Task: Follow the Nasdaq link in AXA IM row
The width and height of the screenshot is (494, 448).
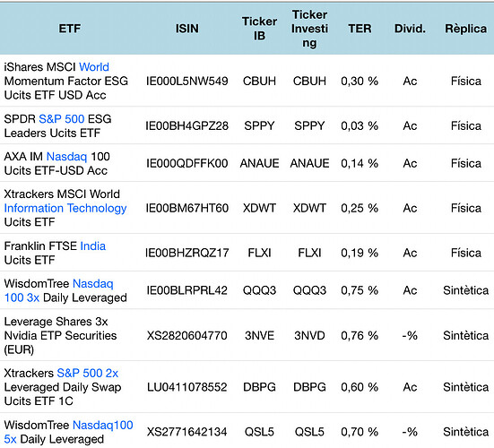Action: pyautogui.click(x=66, y=157)
